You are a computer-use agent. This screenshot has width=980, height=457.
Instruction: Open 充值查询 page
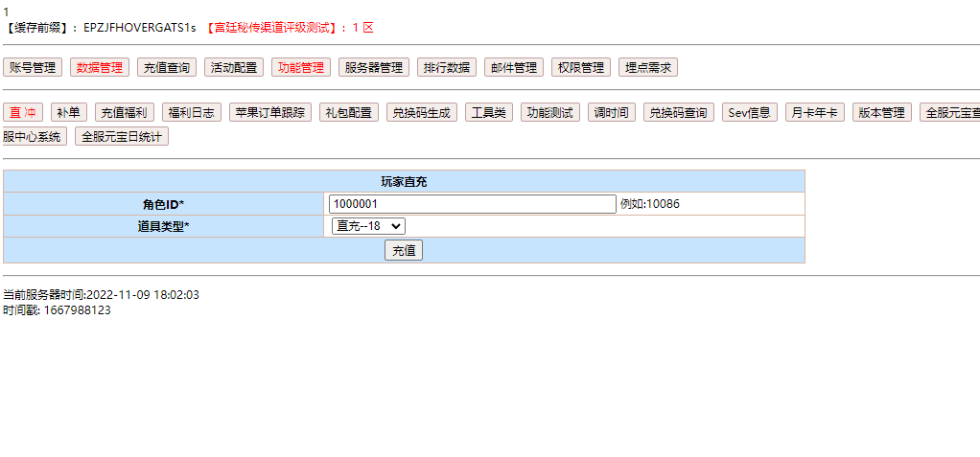166,68
